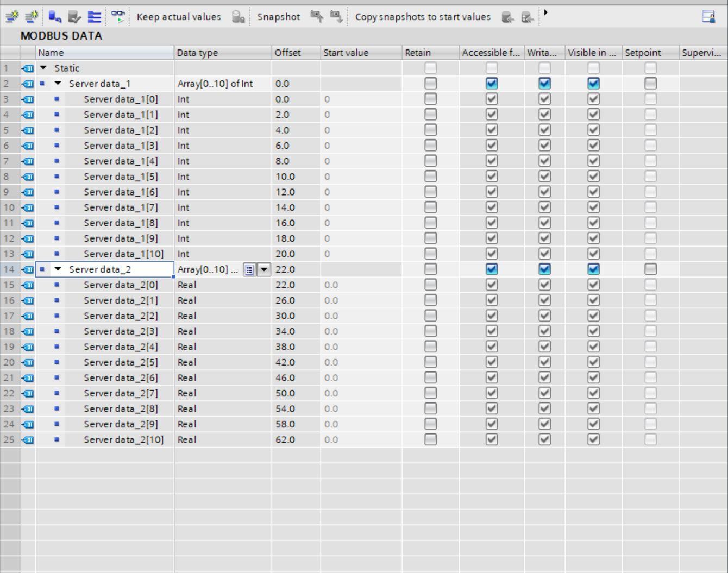
Task: Click the Name column header
Action: 105,53
